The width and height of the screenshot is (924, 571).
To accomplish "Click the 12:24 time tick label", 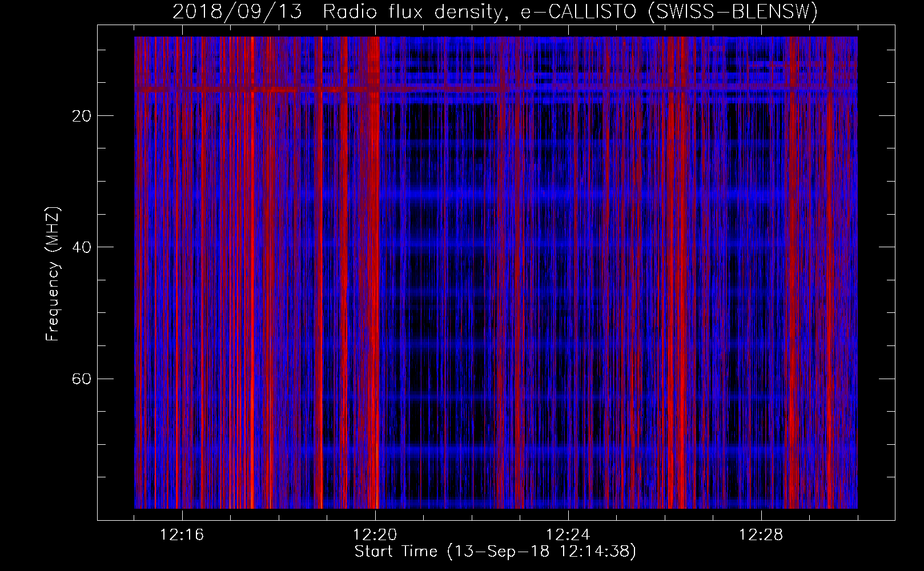I will pyautogui.click(x=568, y=534).
